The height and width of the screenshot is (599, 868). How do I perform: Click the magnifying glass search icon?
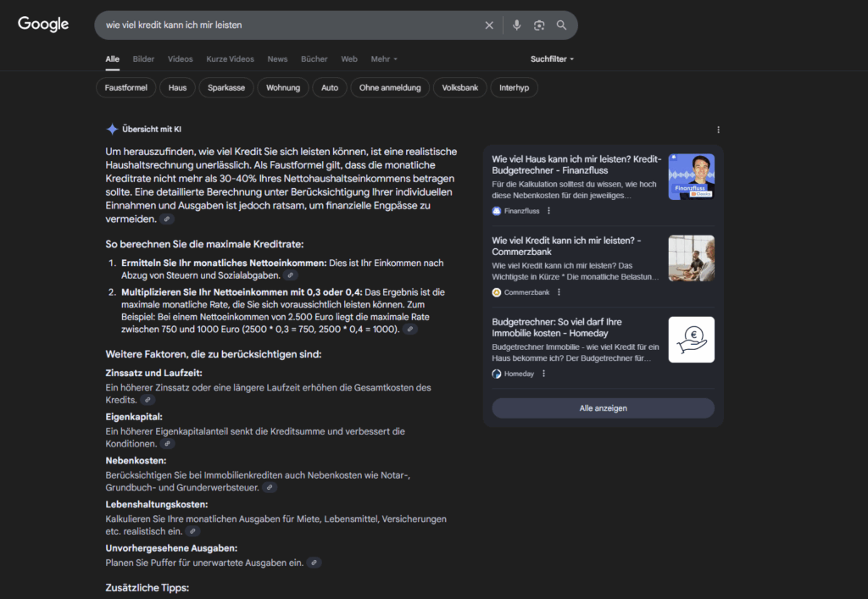tap(561, 25)
